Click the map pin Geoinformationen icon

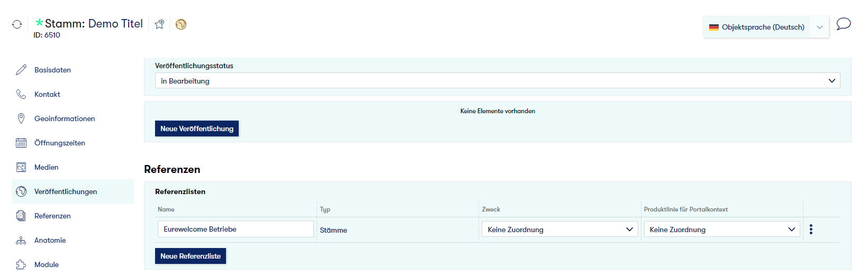pyautogui.click(x=21, y=118)
